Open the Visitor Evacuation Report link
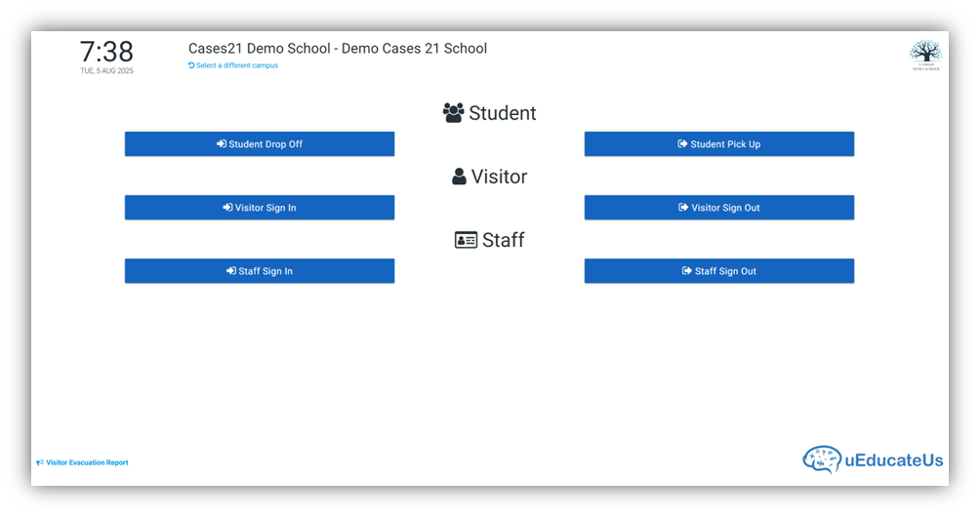The image size is (980, 517). pos(87,462)
